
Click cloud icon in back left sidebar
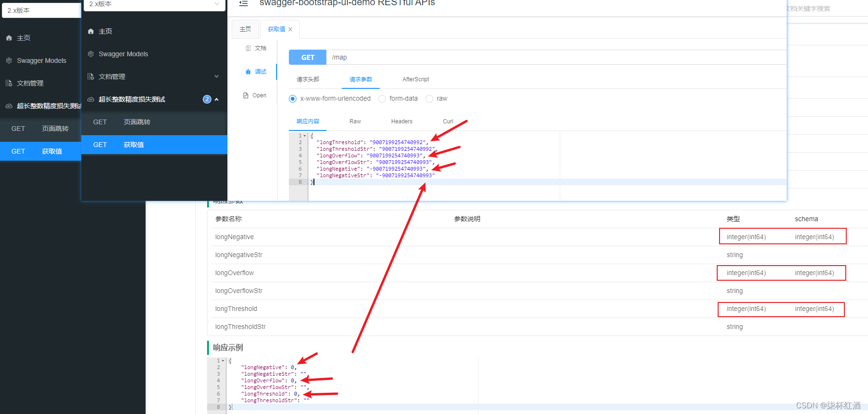click(9, 106)
